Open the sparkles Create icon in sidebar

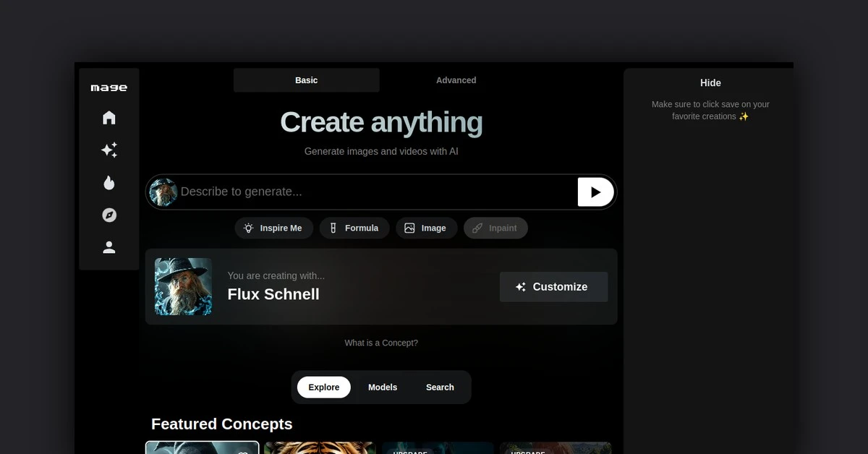click(109, 150)
